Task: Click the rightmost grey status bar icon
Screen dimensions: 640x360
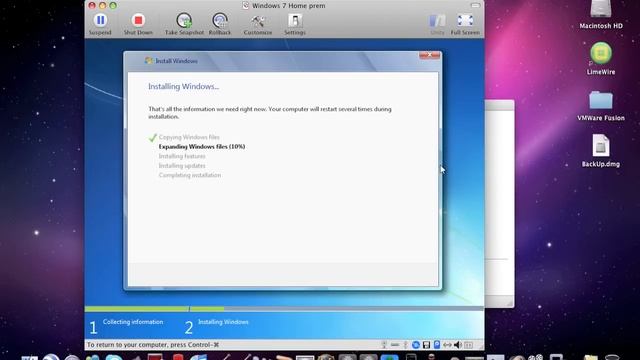Action: tap(468, 345)
